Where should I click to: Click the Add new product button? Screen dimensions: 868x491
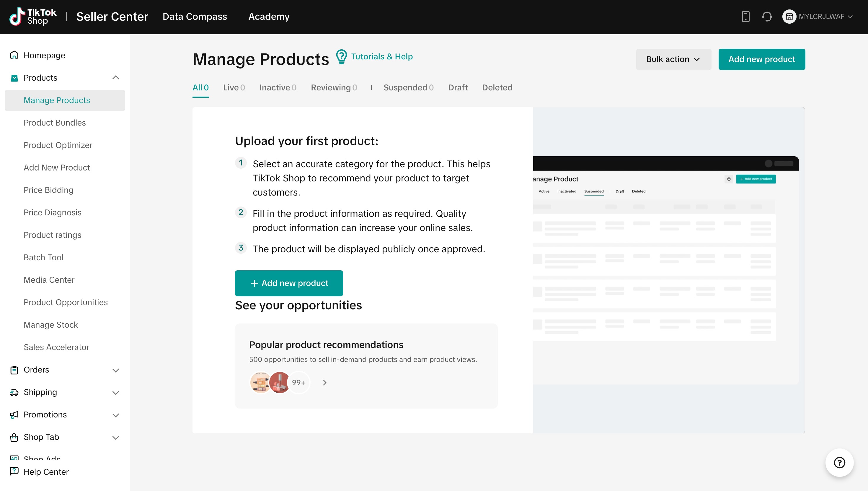(762, 59)
